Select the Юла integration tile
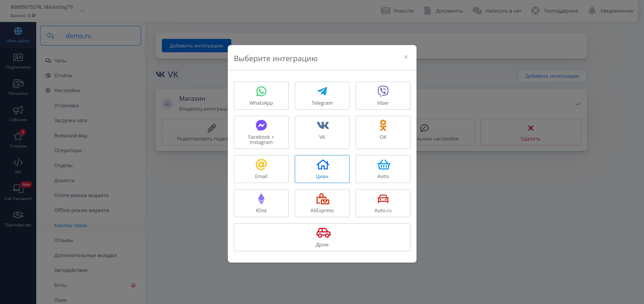Image resolution: width=644 pixels, height=304 pixels. coord(261,203)
